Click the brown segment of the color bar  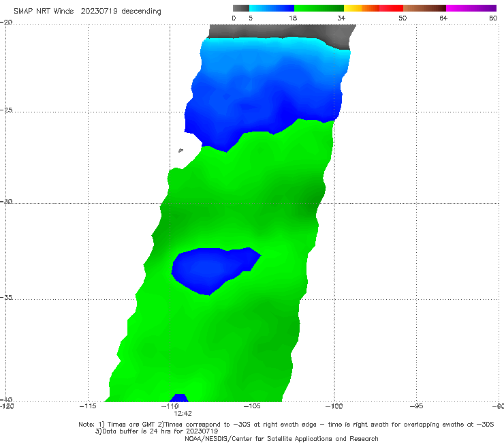tap(424, 8)
